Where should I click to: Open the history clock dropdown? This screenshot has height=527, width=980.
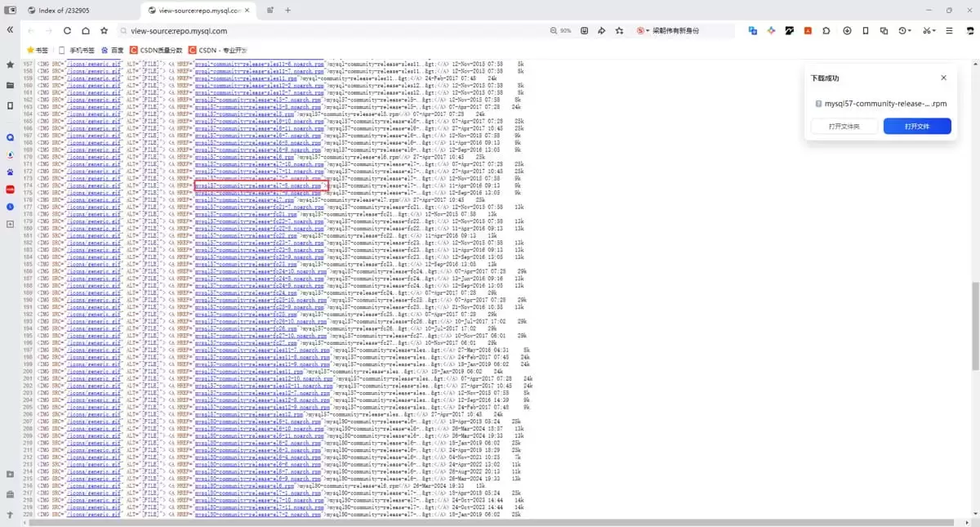(x=905, y=30)
